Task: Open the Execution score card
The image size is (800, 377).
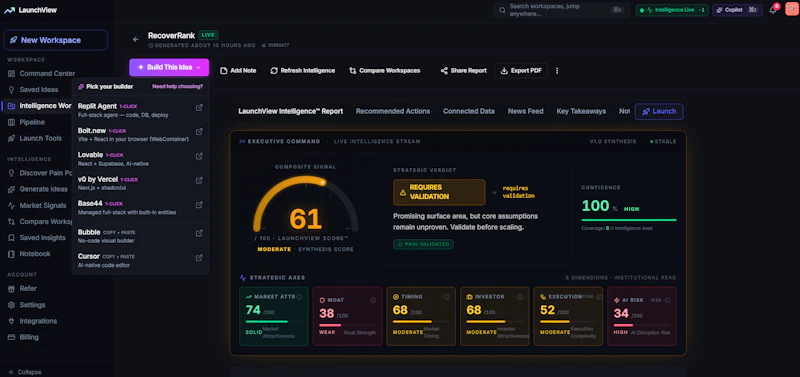Action: tap(568, 316)
